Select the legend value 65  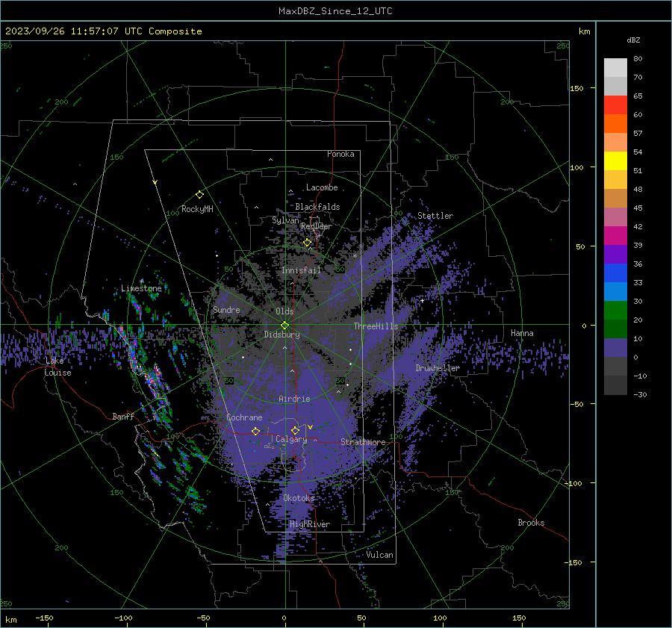[x=638, y=96]
